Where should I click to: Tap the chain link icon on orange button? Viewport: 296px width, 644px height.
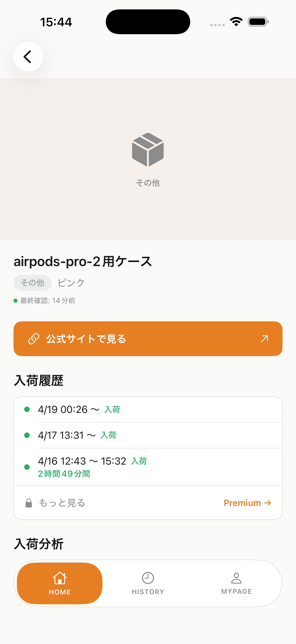34,339
